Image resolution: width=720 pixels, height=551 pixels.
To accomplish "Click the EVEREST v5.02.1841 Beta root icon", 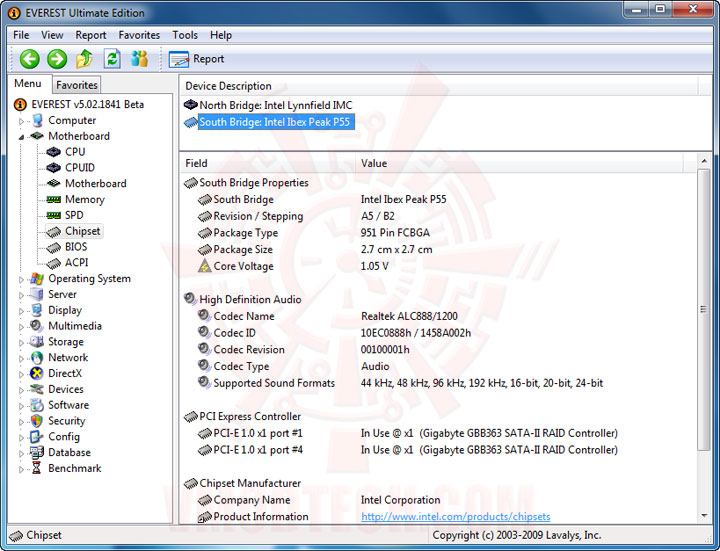I will click(x=20, y=105).
